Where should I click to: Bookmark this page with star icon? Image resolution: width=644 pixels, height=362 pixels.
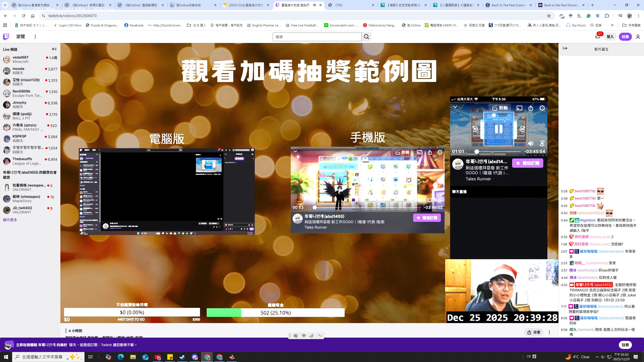pos(549,16)
